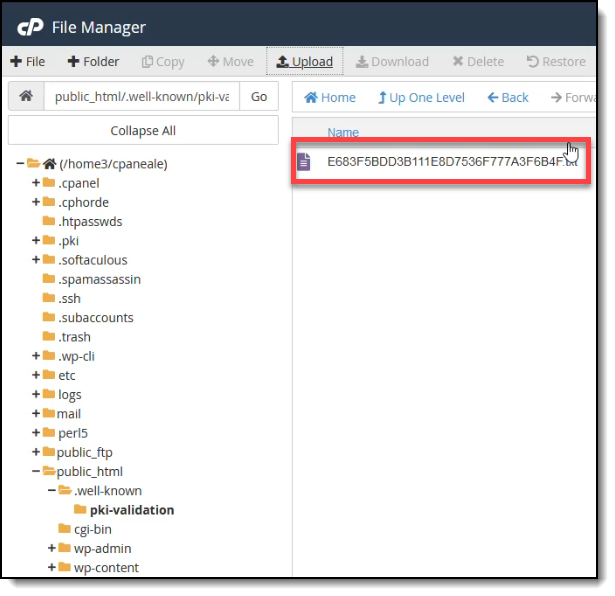615x596 pixels.
Task: Collapse the .well-known folder node
Action: pyautogui.click(x=52, y=491)
